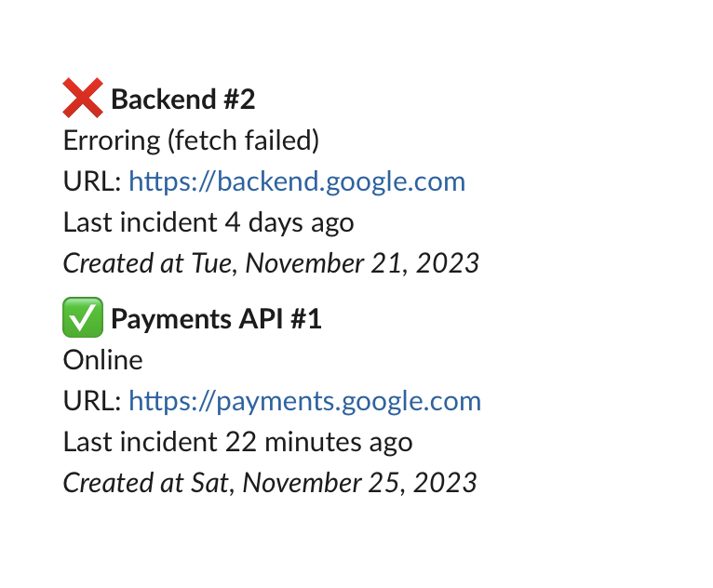Screen dimensions: 713x588
Task: Open the backend.google.com link
Action: (x=296, y=180)
